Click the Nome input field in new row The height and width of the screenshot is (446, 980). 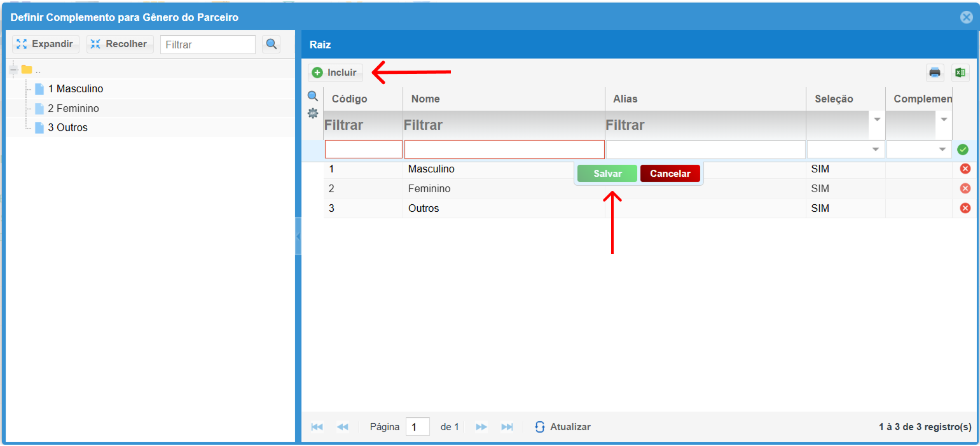pyautogui.click(x=504, y=150)
